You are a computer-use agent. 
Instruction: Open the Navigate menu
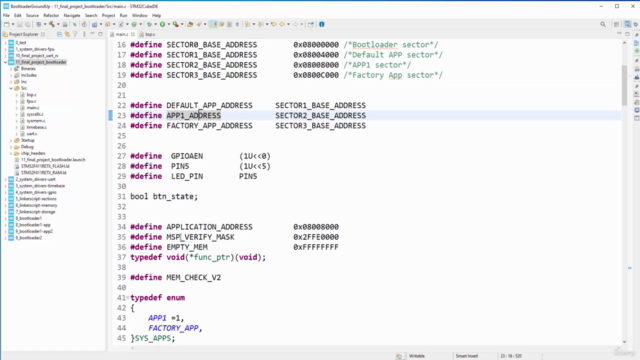coord(72,15)
